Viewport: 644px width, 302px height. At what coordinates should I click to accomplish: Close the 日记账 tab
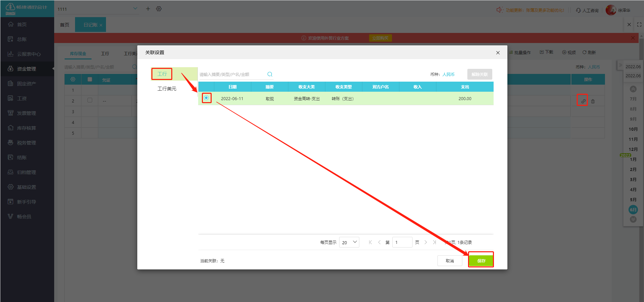[101, 25]
